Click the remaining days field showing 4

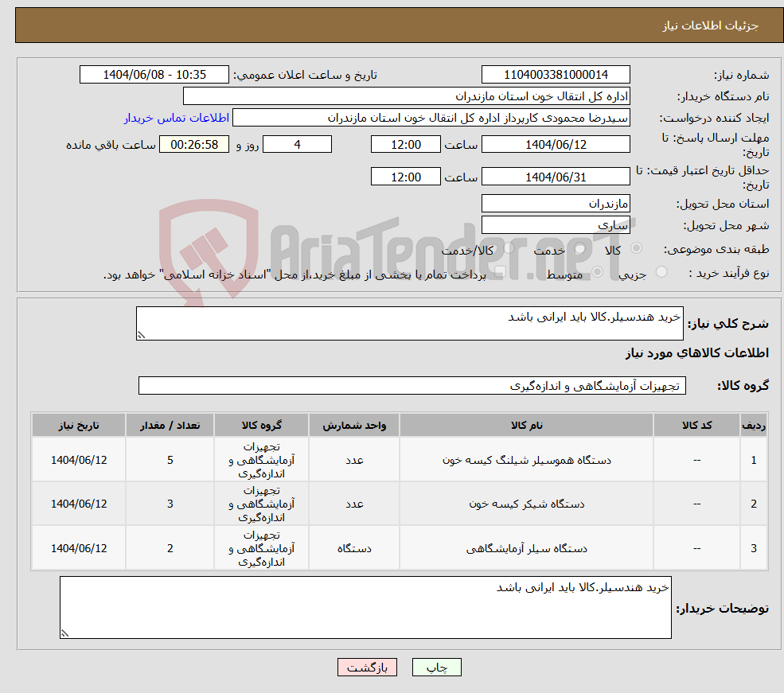pyautogui.click(x=297, y=144)
